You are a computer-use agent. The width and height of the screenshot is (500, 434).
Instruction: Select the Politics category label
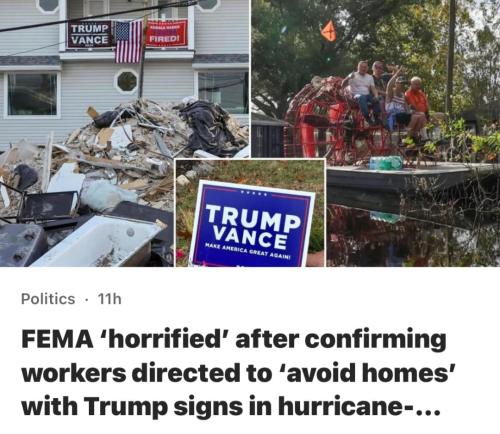point(48,299)
